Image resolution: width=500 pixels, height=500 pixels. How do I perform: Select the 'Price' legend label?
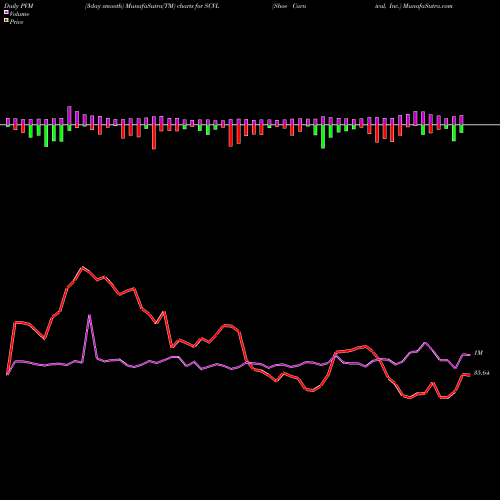[16, 22]
